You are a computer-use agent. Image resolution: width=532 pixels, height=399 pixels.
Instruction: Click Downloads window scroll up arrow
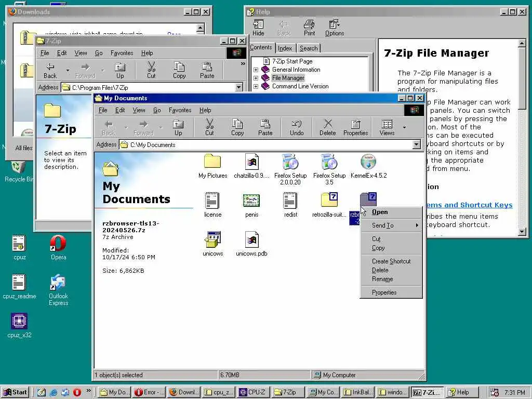(x=200, y=28)
